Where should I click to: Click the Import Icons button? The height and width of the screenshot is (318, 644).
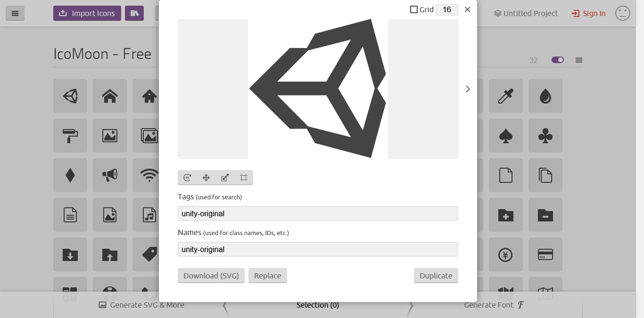coord(87,13)
